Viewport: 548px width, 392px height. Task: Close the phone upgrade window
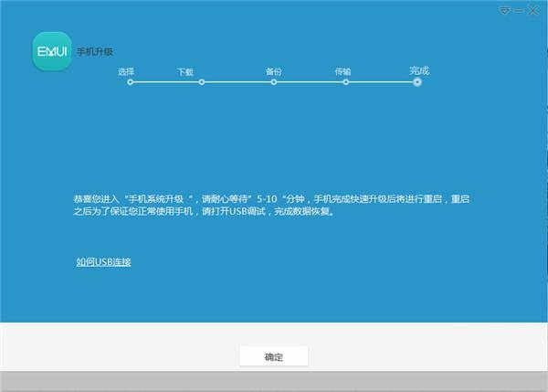(x=533, y=10)
